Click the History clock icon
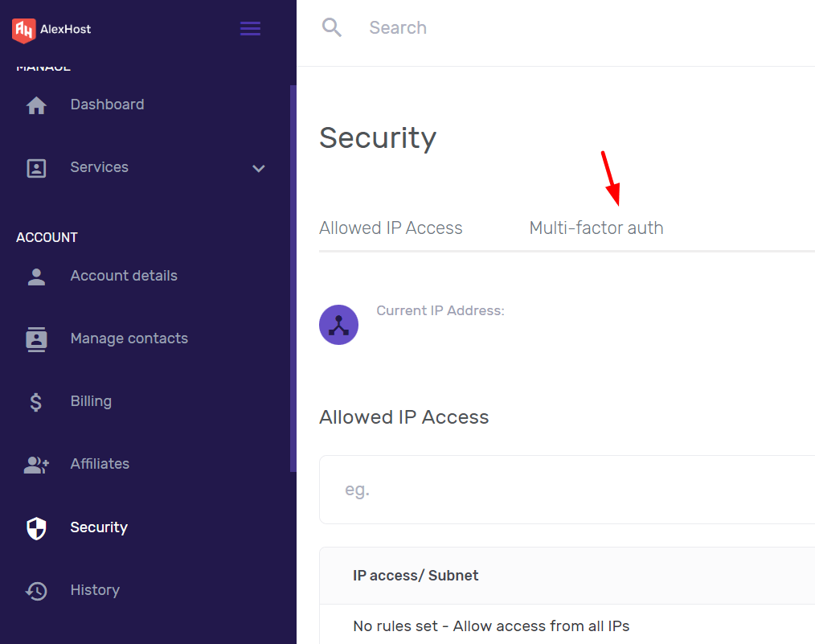Viewport: 815px width, 644px height. [36, 591]
